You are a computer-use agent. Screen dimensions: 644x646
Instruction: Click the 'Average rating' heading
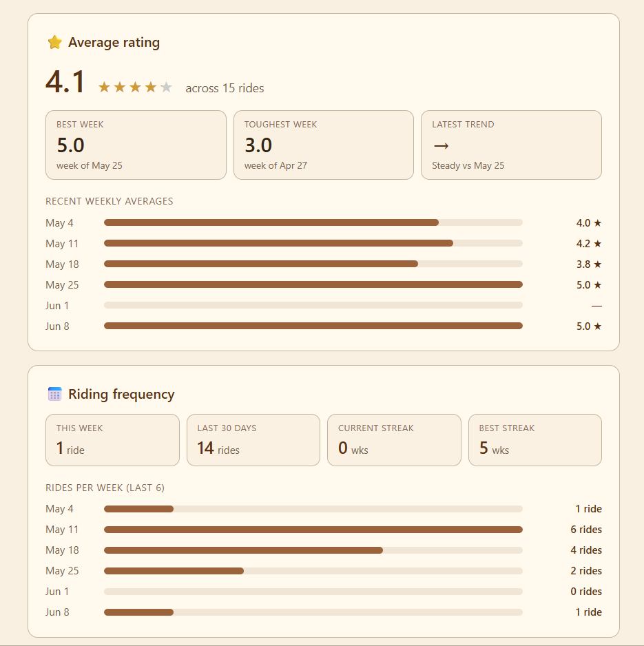[114, 43]
